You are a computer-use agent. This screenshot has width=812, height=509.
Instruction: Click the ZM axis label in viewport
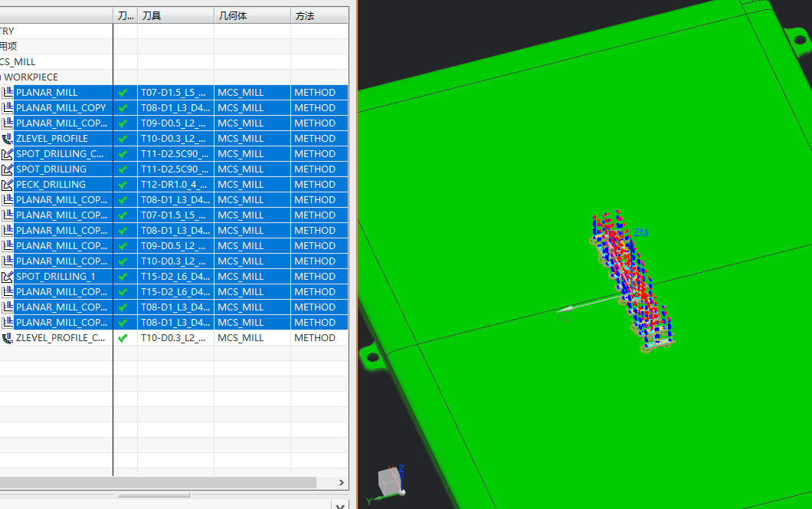click(640, 233)
